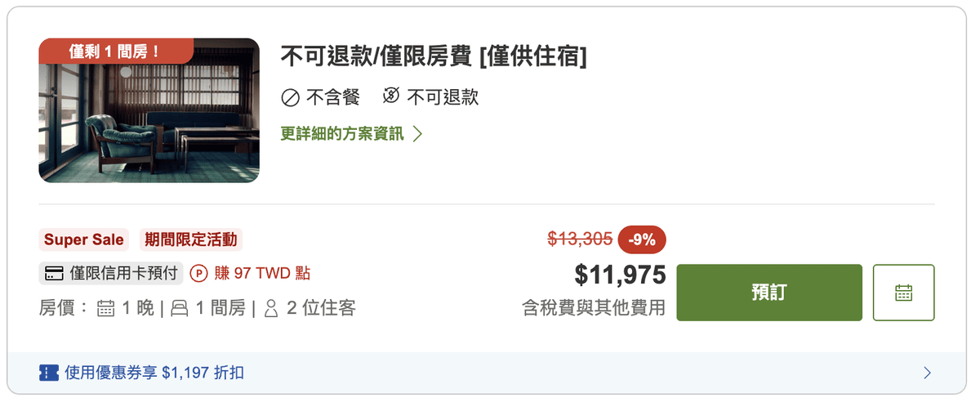Click the no-meal circle icon
This screenshot has width=980, height=407.
pyautogui.click(x=290, y=98)
